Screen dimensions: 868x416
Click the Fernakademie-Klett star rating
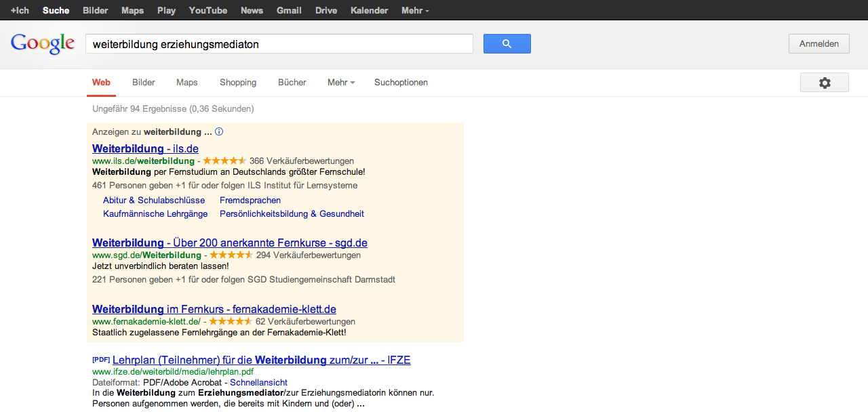click(x=231, y=322)
